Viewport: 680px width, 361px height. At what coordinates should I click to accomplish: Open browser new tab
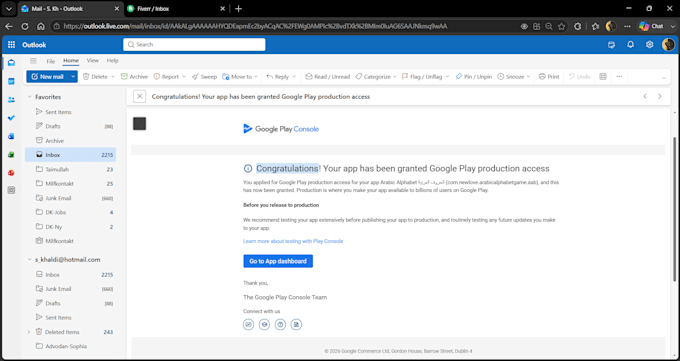click(238, 9)
